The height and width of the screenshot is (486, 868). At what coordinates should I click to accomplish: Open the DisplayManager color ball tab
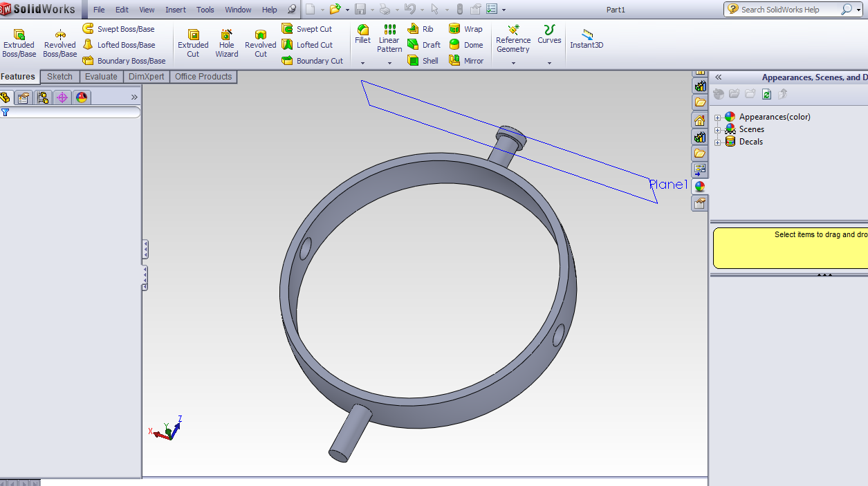(x=82, y=97)
